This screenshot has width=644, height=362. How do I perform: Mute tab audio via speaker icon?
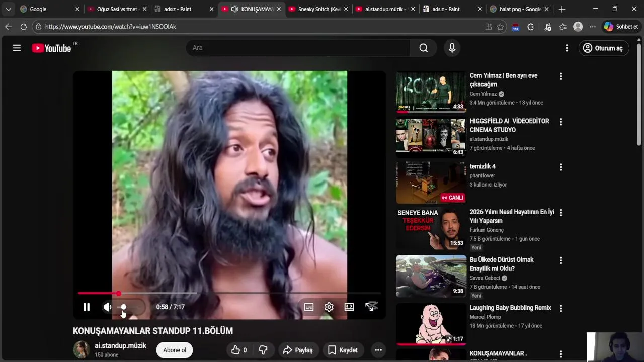click(234, 9)
